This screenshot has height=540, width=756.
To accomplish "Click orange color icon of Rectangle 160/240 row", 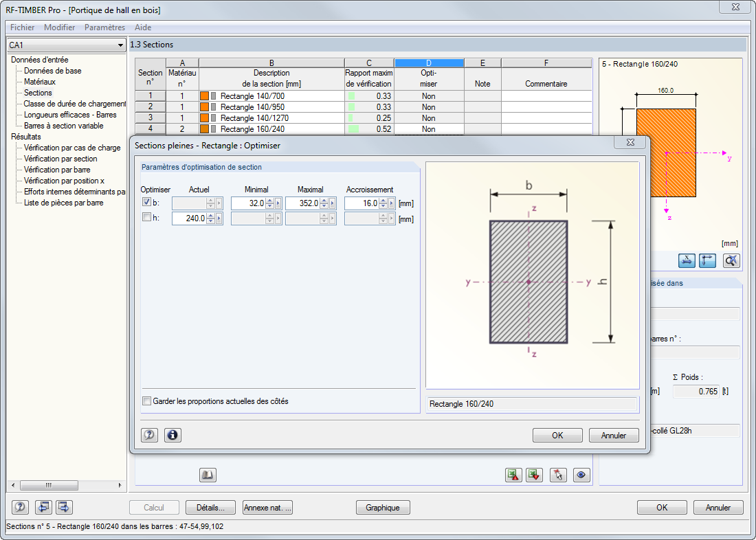I will click(204, 129).
